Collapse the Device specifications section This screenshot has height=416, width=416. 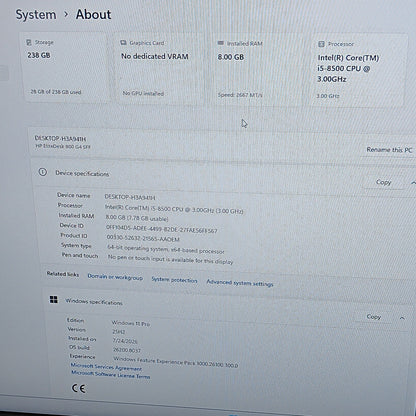coord(413,183)
